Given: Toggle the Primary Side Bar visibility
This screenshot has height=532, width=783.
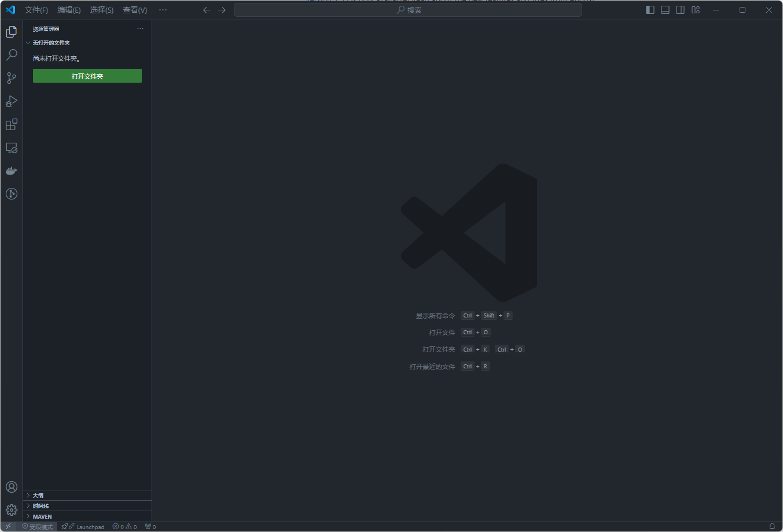Looking at the screenshot, I should tap(649, 9).
